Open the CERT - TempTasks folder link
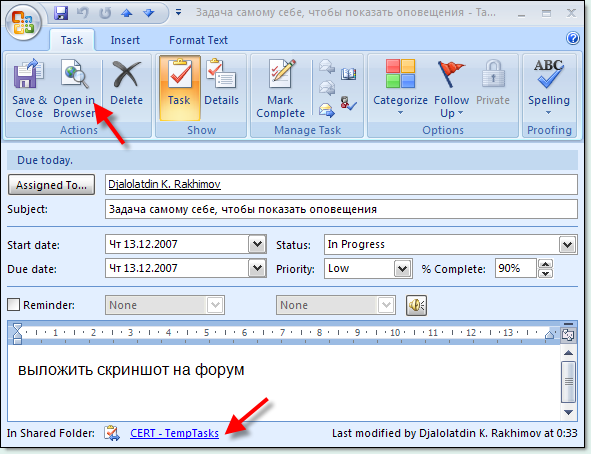Viewport: 591px width, 454px height. tap(175, 433)
